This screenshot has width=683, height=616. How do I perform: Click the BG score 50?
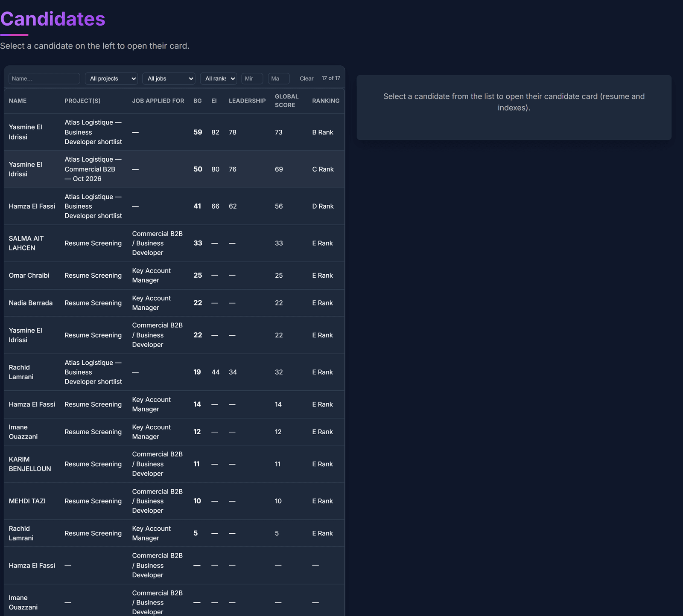[198, 169]
